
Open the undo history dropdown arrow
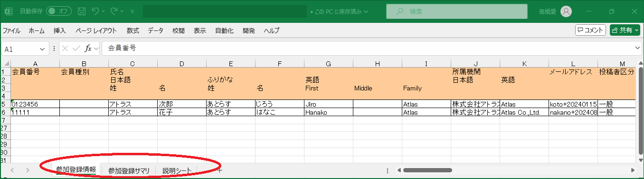(104, 11)
